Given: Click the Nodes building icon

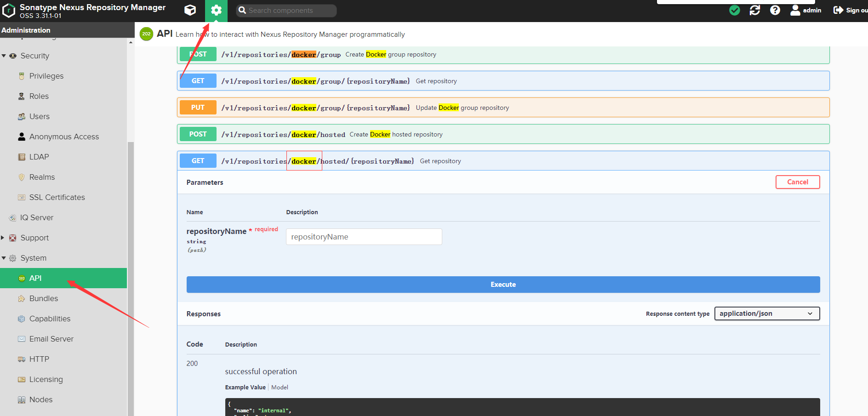Looking at the screenshot, I should pos(22,399).
